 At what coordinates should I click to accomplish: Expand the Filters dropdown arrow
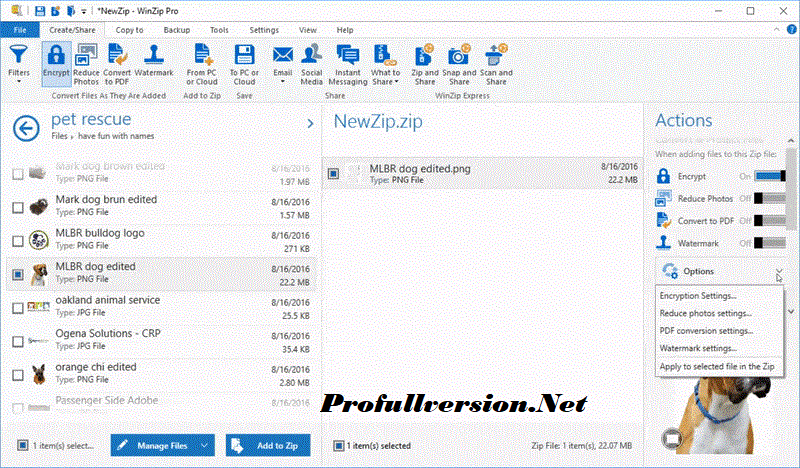coord(19,82)
